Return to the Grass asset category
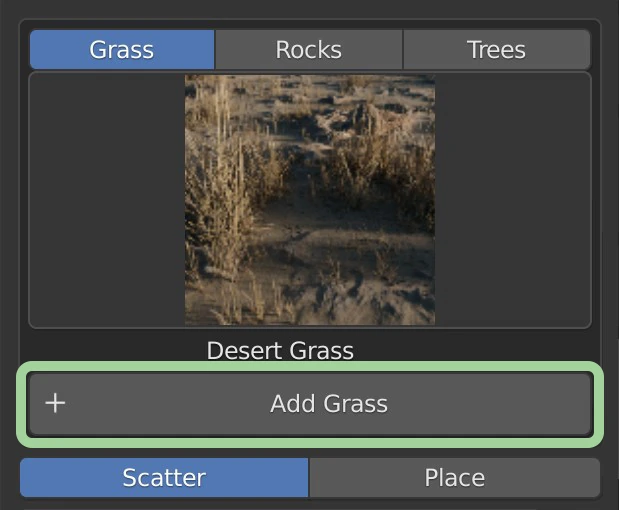The image size is (619, 510). [122, 49]
